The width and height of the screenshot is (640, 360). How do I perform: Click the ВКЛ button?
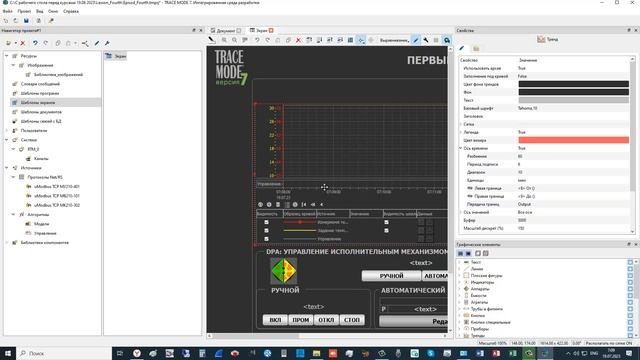pyautogui.click(x=275, y=320)
